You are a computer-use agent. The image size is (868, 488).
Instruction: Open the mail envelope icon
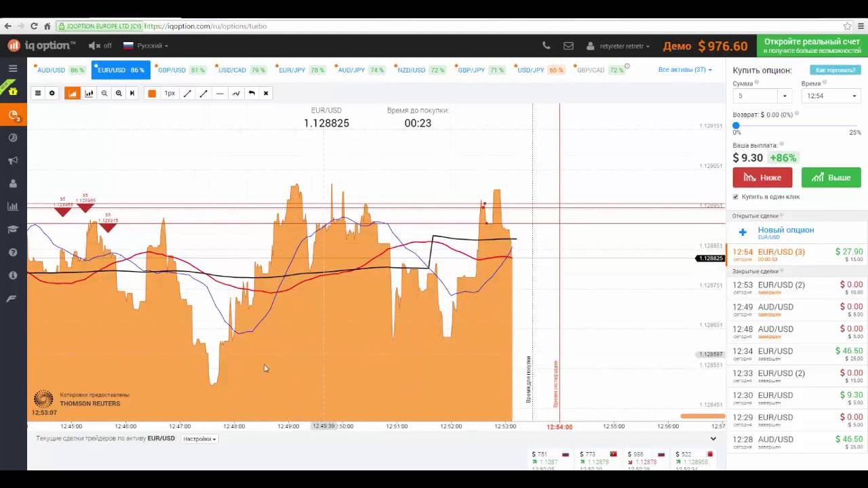(x=568, y=46)
